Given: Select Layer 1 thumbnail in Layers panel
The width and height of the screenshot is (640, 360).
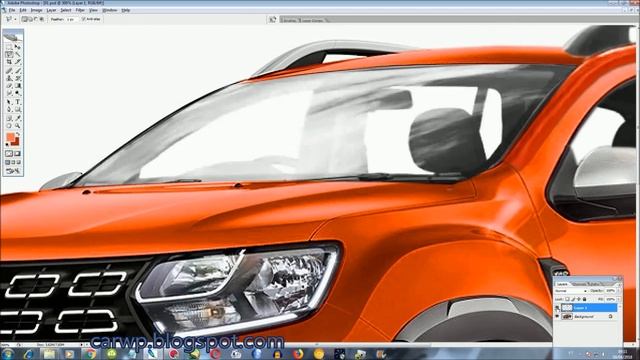Looking at the screenshot, I should pos(567,308).
